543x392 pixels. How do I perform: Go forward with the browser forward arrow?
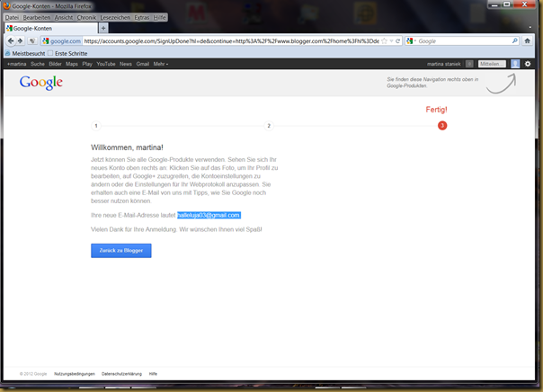click(x=20, y=40)
